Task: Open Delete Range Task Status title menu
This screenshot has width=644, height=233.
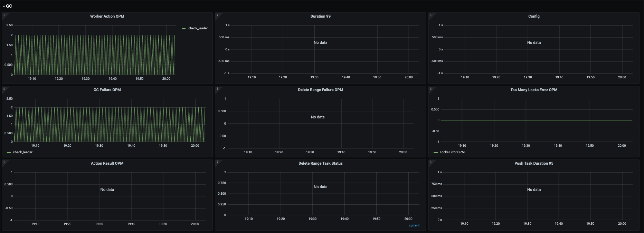Action: pyautogui.click(x=320, y=163)
